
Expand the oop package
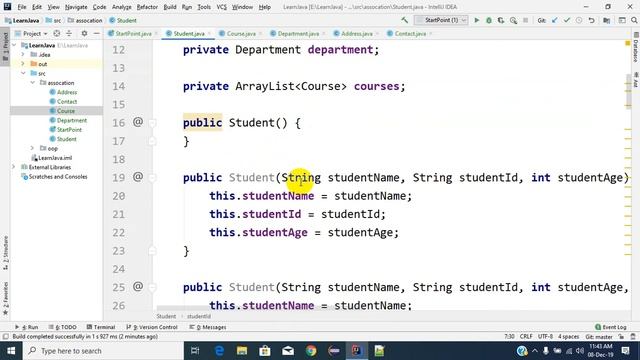point(33,148)
